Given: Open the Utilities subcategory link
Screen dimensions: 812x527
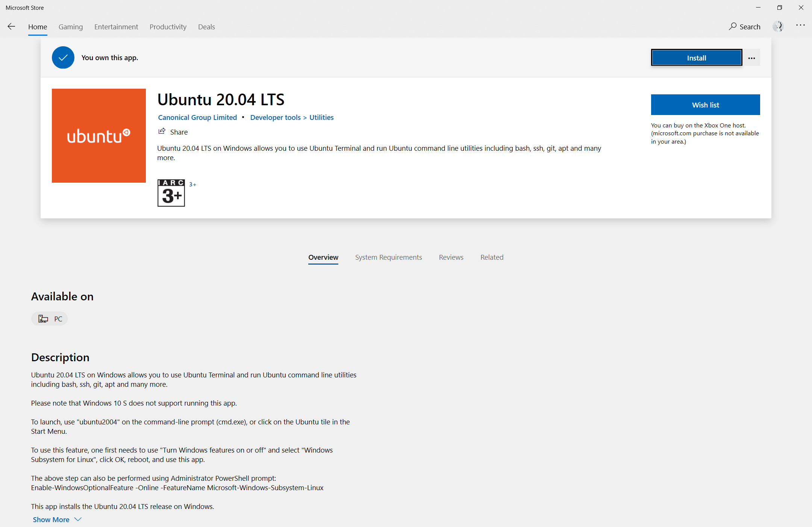Looking at the screenshot, I should [x=321, y=117].
